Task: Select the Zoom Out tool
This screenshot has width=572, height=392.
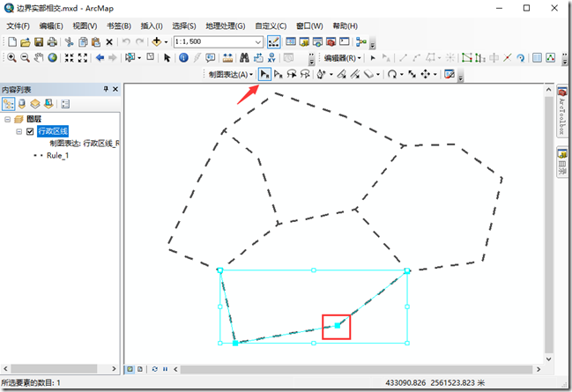Action: (x=25, y=57)
